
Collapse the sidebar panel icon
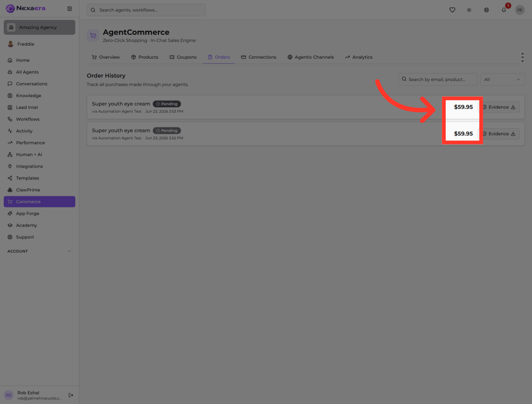(70, 9)
